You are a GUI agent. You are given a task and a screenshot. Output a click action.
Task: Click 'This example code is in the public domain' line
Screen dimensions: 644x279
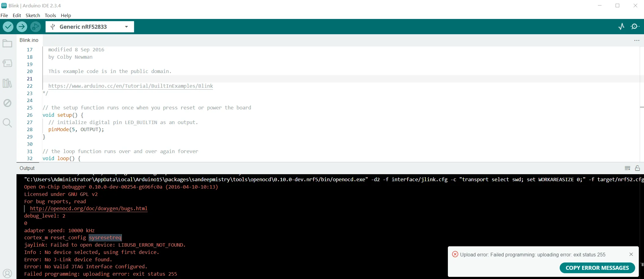[x=110, y=72]
